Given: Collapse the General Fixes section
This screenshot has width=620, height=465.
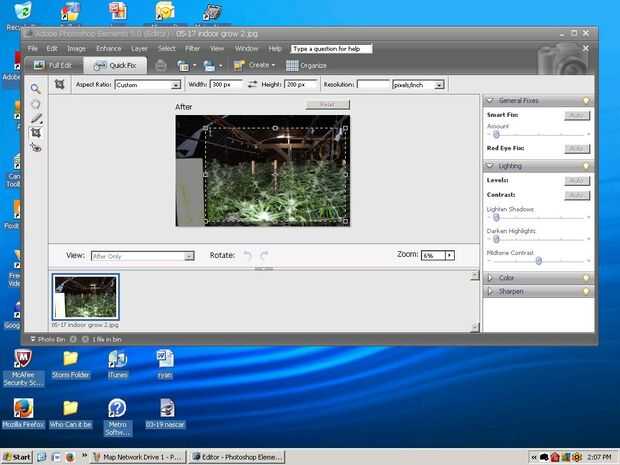Looking at the screenshot, I should pyautogui.click(x=490, y=100).
